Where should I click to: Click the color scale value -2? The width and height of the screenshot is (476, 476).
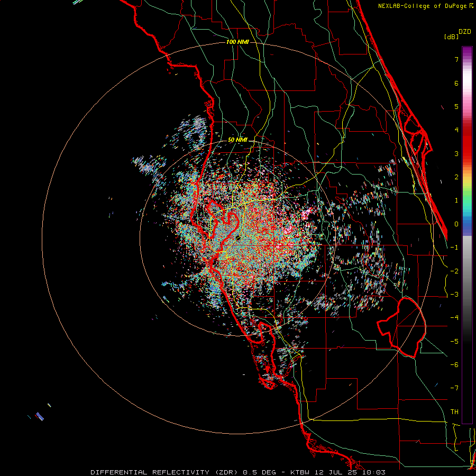click(454, 271)
